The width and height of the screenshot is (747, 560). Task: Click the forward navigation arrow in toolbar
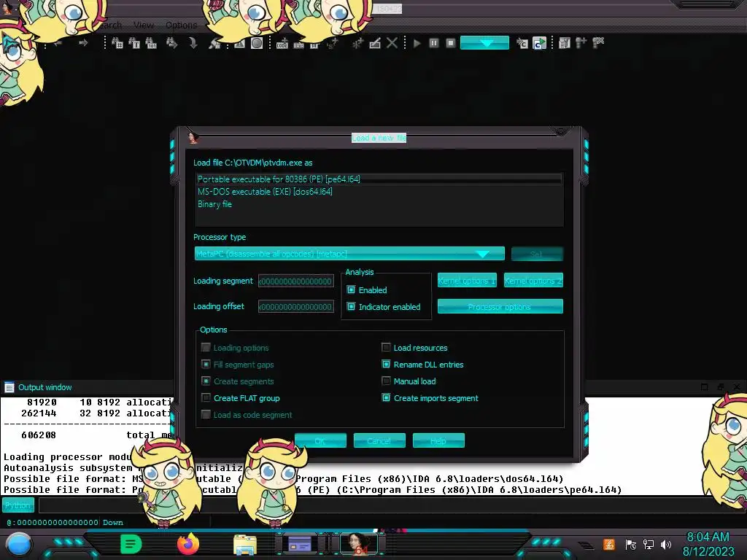point(83,43)
